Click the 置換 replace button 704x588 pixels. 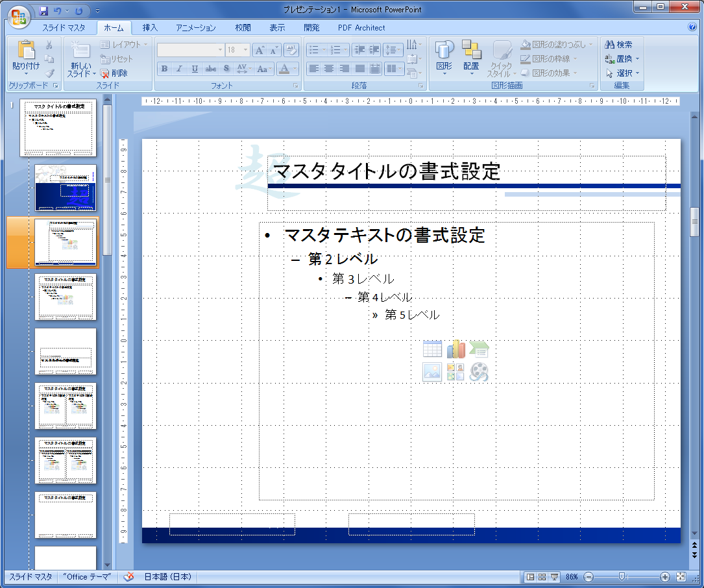[x=622, y=59]
